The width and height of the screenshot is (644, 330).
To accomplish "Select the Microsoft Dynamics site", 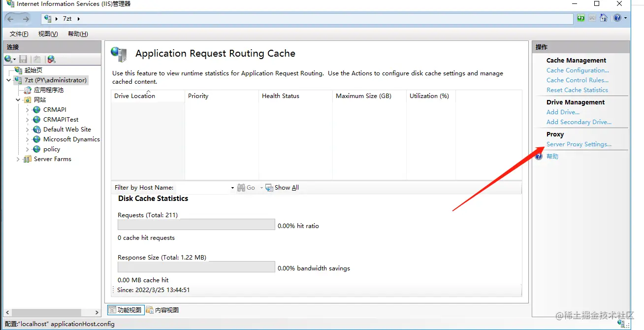I will pos(71,139).
